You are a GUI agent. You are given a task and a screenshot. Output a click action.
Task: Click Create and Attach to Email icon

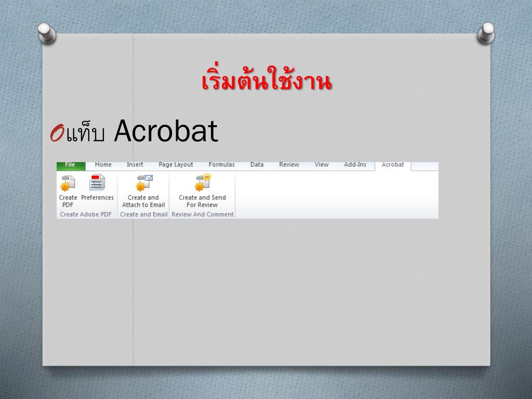[x=144, y=183]
